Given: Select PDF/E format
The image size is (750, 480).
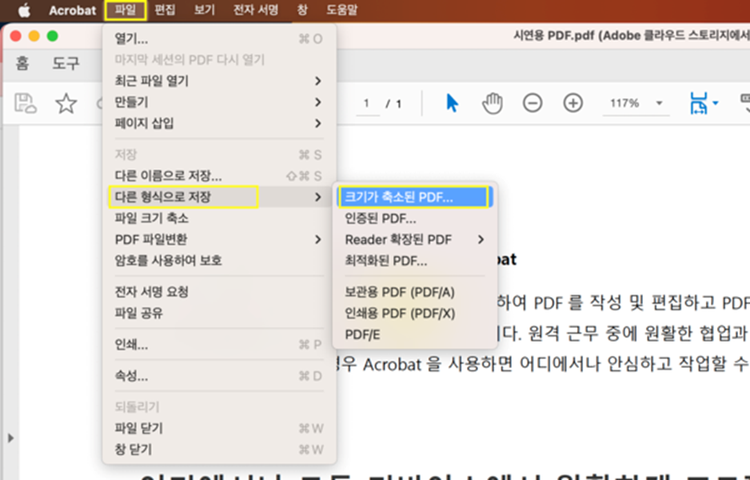Looking at the screenshot, I should tap(414, 334).
